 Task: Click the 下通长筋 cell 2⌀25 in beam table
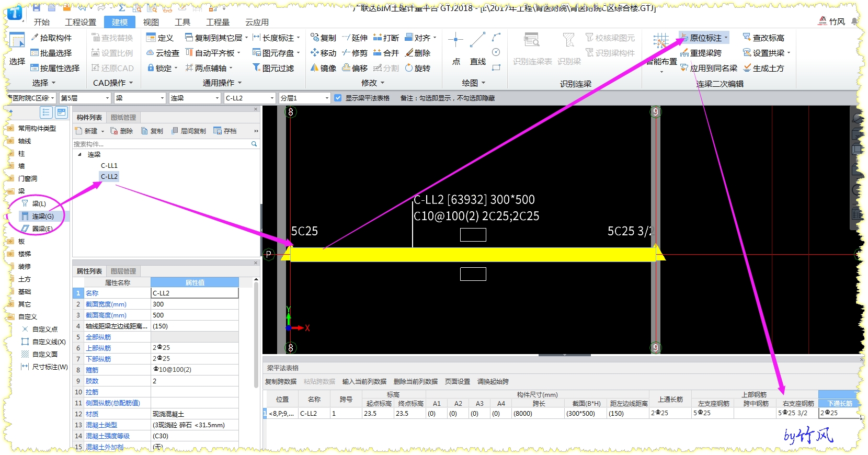point(840,413)
